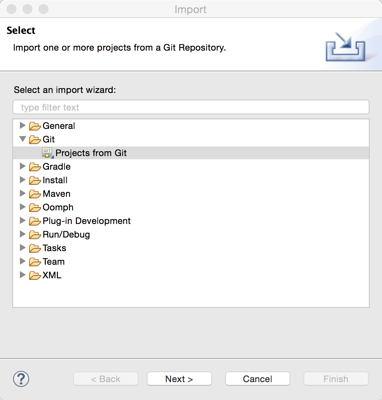
Task: Click the Projects from Git icon
Action: (47, 153)
